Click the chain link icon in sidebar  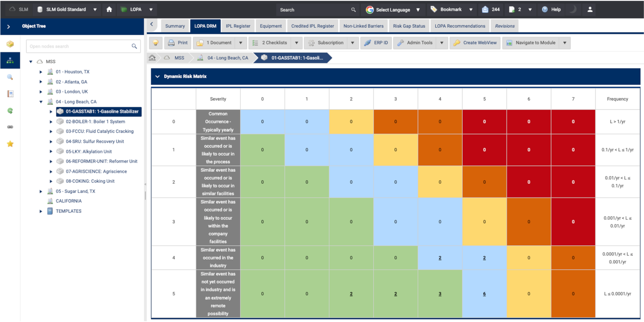point(10,127)
